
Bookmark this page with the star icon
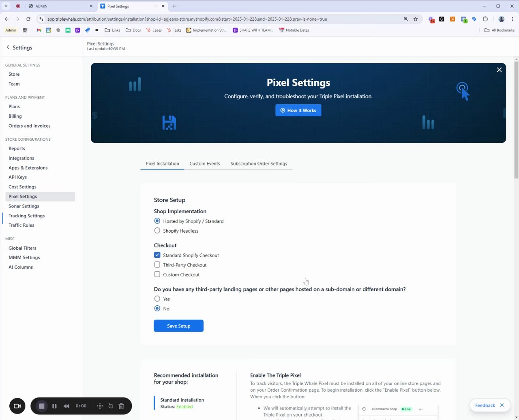(416, 19)
